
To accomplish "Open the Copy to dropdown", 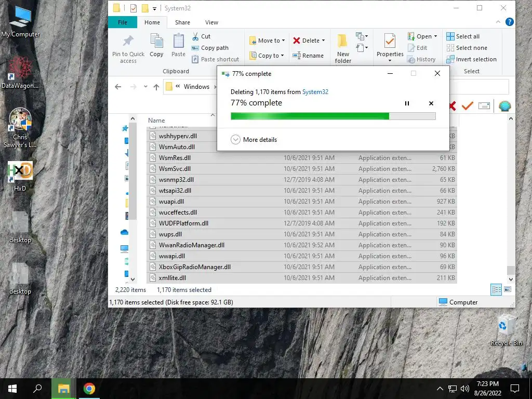I will tap(267, 55).
